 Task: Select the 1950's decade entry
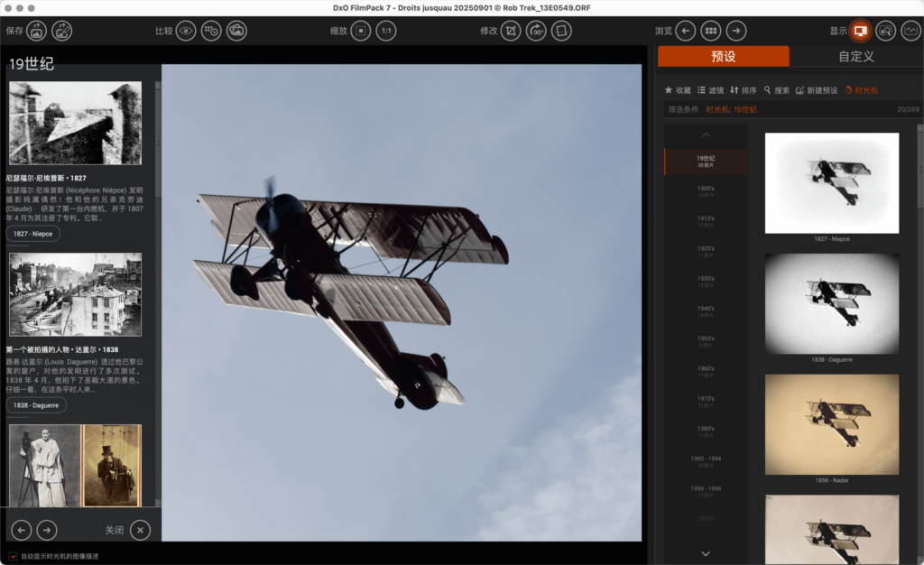click(x=706, y=342)
